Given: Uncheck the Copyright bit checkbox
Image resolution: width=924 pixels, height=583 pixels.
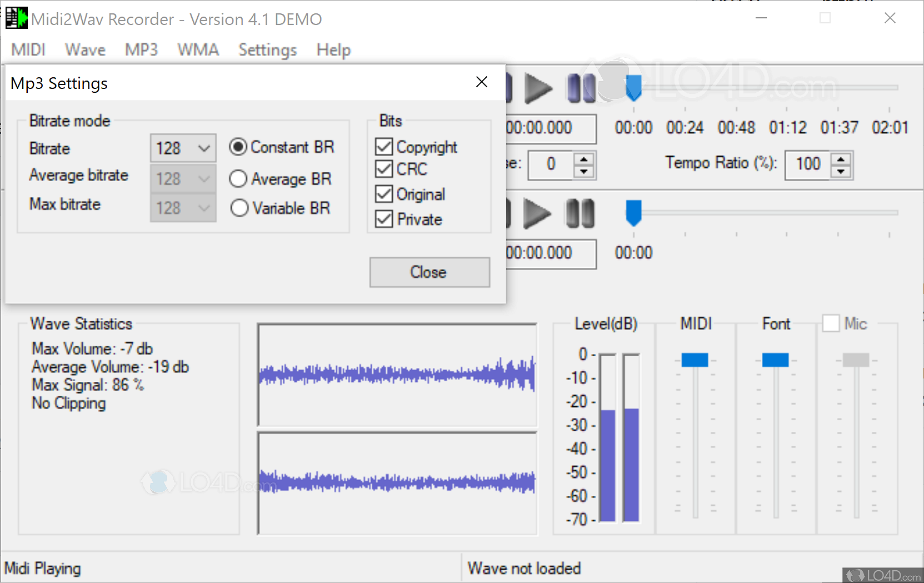Looking at the screenshot, I should point(384,147).
